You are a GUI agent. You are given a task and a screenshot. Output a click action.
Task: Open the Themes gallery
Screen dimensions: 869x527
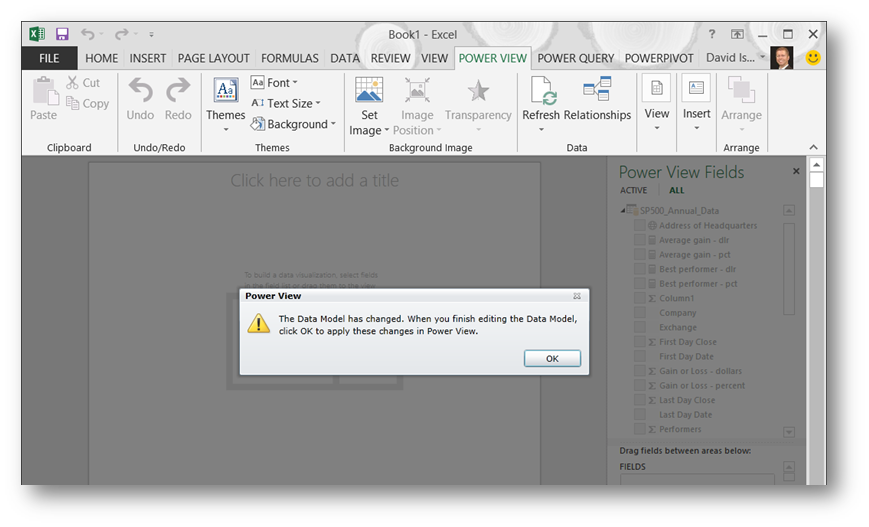pos(226,104)
